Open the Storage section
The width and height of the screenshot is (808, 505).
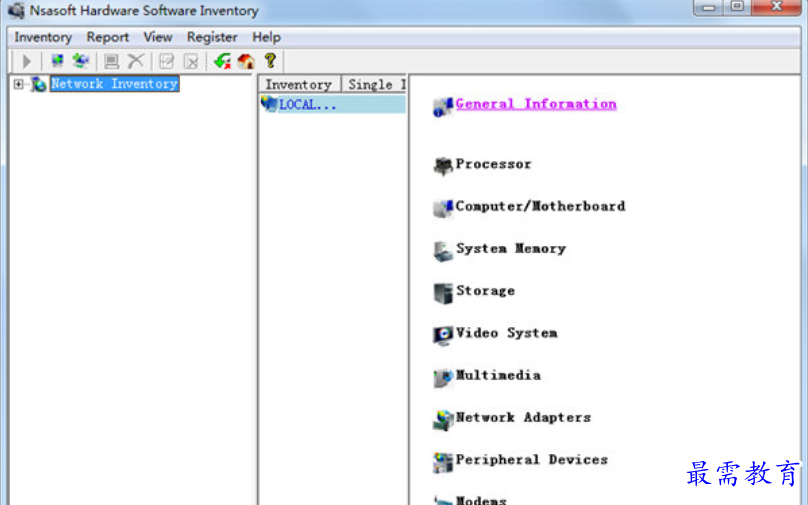click(x=485, y=291)
